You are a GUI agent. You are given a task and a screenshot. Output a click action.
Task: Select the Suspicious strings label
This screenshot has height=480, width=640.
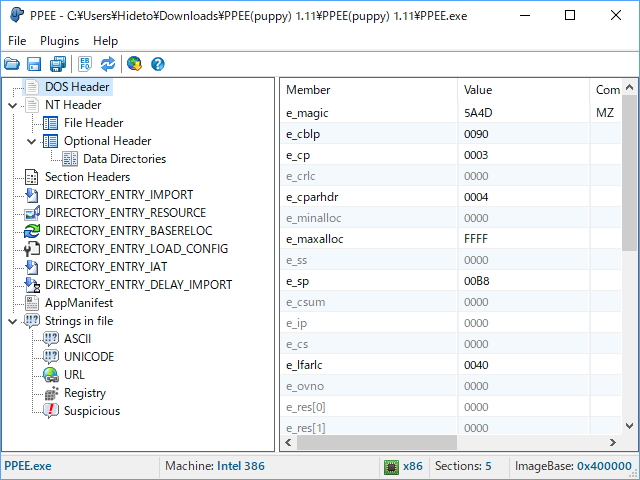(x=92, y=411)
